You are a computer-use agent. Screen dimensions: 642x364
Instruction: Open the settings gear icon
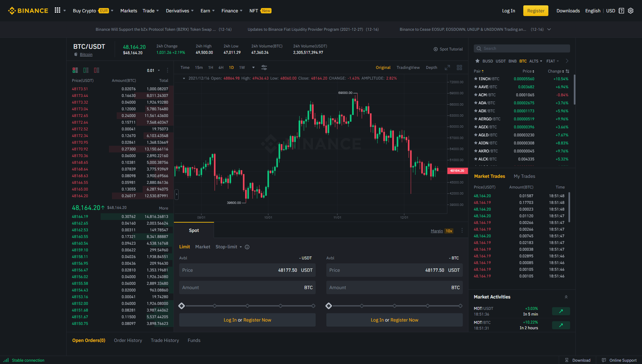[x=631, y=11]
